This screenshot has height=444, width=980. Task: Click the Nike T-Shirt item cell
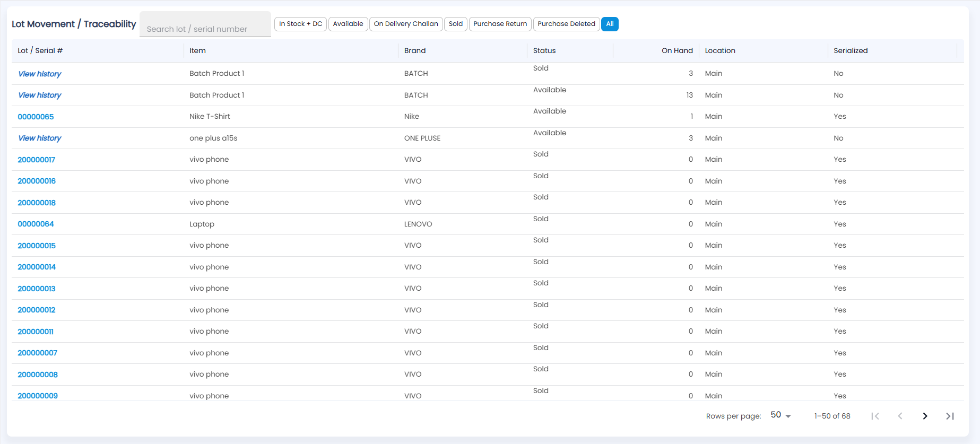(x=210, y=116)
